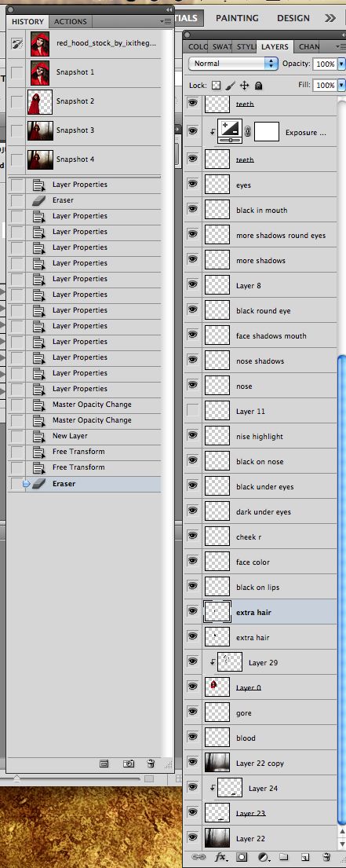The image size is (346, 868).
Task: Create new snapshot in History panel
Action: [128, 764]
